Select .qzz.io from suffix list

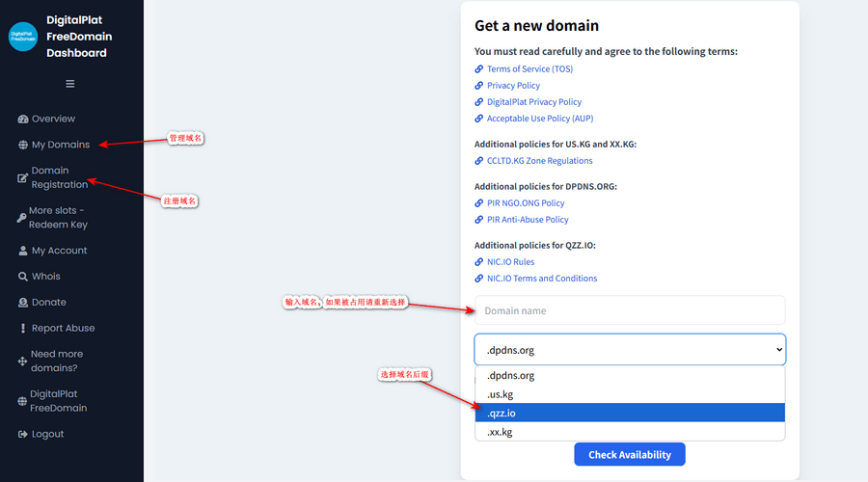pyautogui.click(x=630, y=413)
